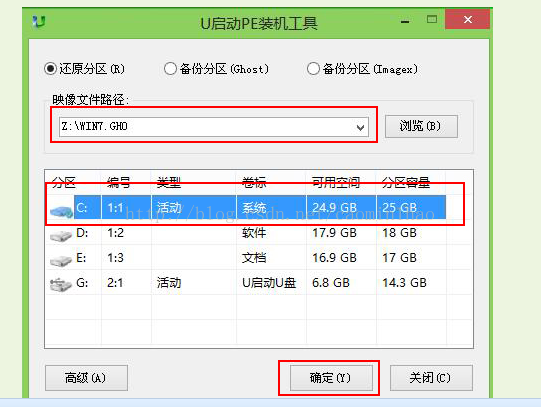Click the G: USB drive icon
The width and height of the screenshot is (541, 407).
[61, 285]
